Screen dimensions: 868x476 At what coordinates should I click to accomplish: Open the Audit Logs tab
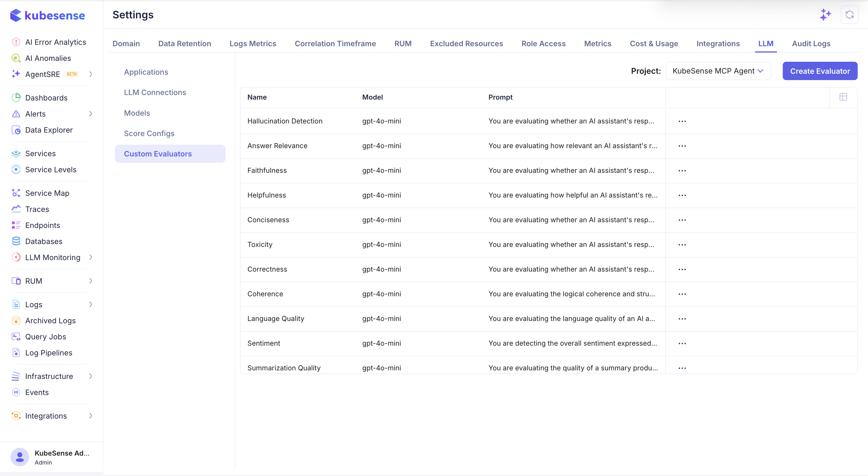click(811, 43)
